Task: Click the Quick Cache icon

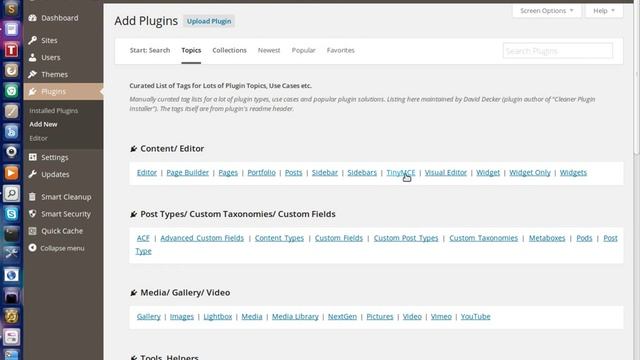Action: (x=33, y=231)
